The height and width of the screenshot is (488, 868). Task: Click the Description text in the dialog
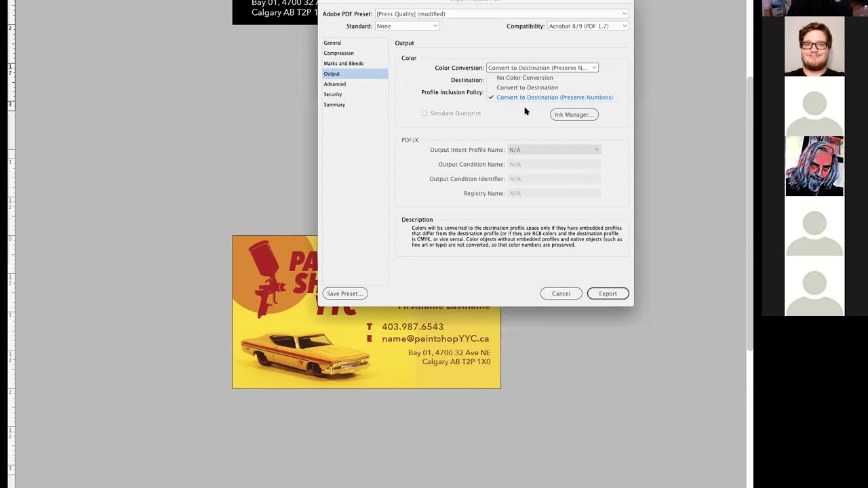tap(517, 237)
